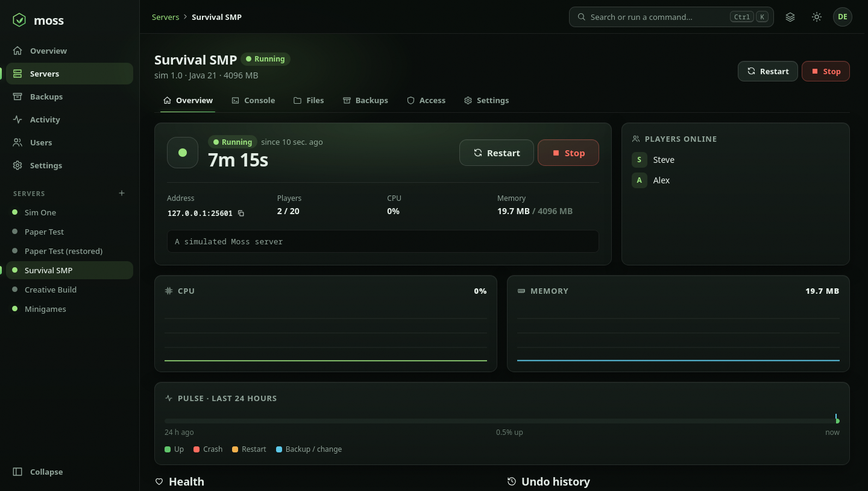Click the moss logo icon
The image size is (868, 491).
19,20
